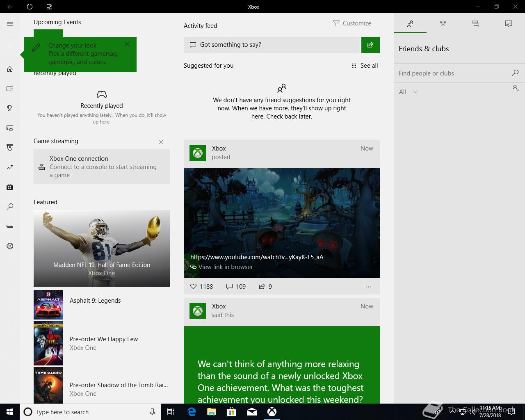The image size is (525, 420).
Task: Open more options on Xbox YouTube post
Action: point(368,287)
